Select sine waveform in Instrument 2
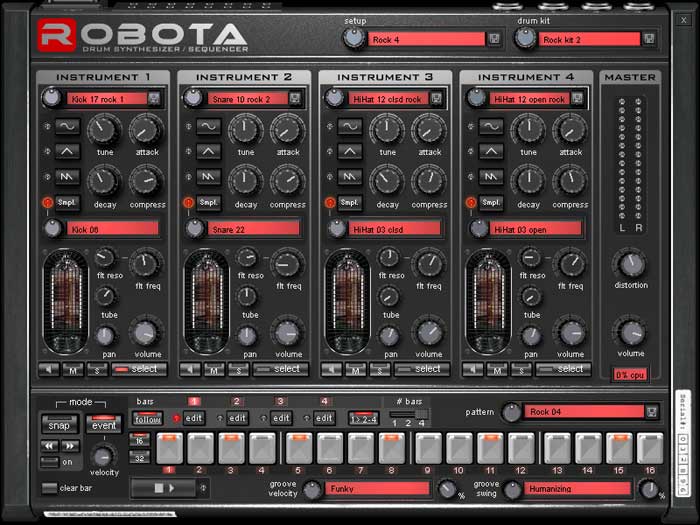Image resolution: width=700 pixels, height=525 pixels. coord(208,126)
